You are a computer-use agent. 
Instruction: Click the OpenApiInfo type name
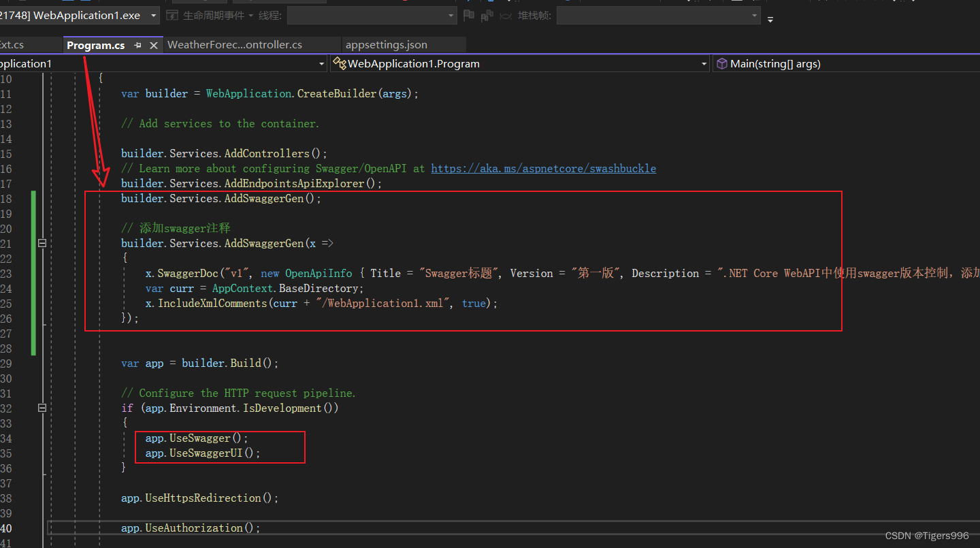tap(318, 273)
